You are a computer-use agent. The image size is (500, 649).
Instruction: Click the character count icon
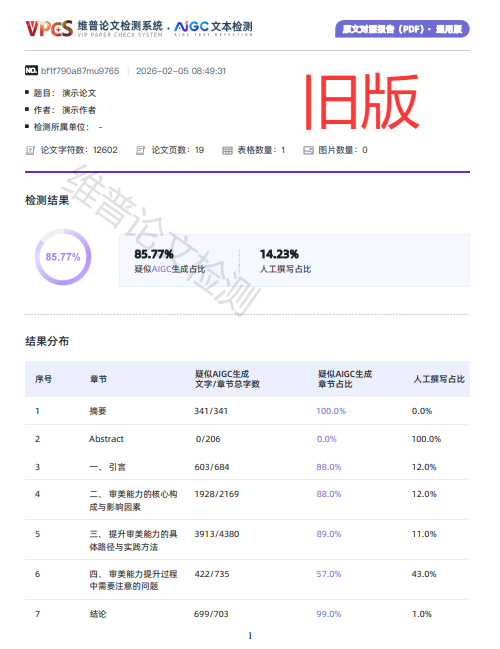(x=30, y=150)
